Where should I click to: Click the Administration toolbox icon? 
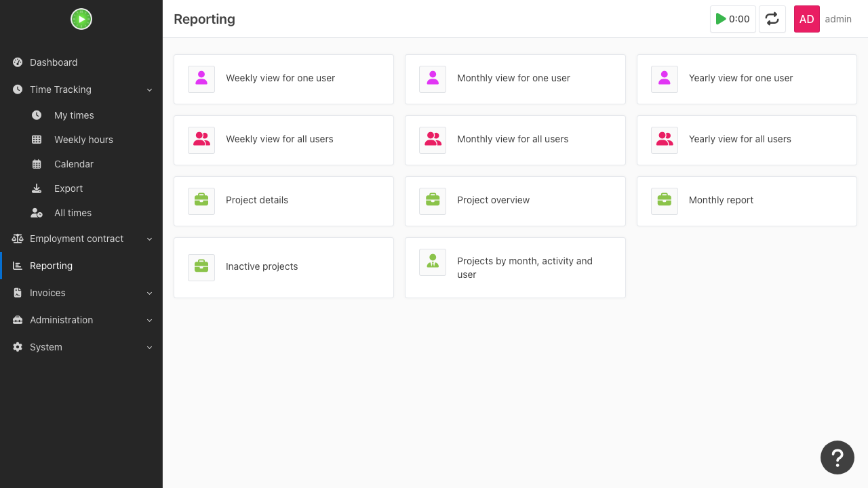[x=18, y=320]
